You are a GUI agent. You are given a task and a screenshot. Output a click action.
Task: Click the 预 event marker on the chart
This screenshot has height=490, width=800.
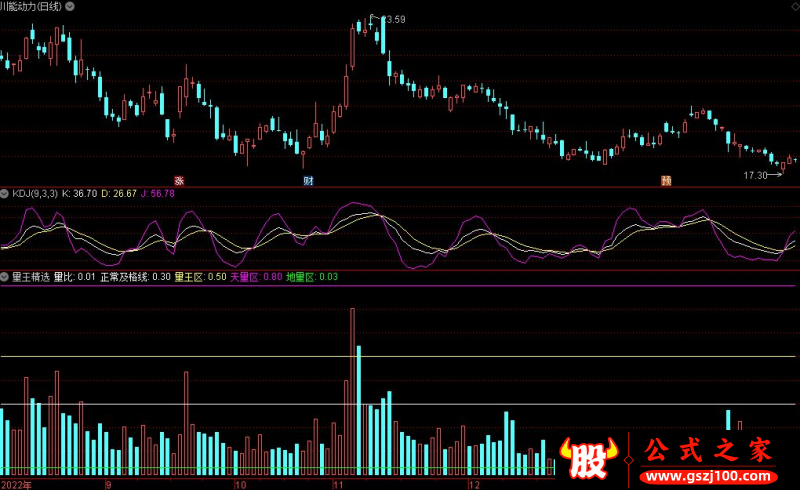point(666,180)
